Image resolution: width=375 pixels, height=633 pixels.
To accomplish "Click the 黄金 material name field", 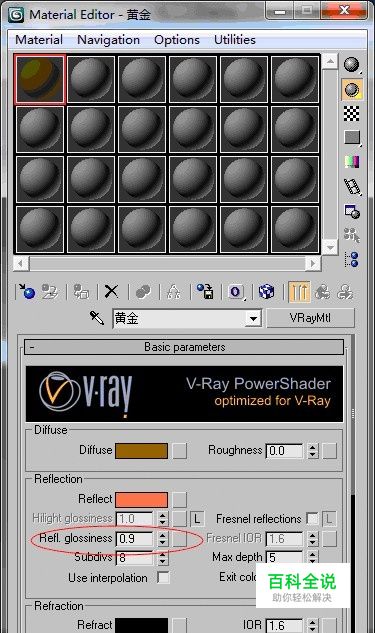I will [179, 319].
